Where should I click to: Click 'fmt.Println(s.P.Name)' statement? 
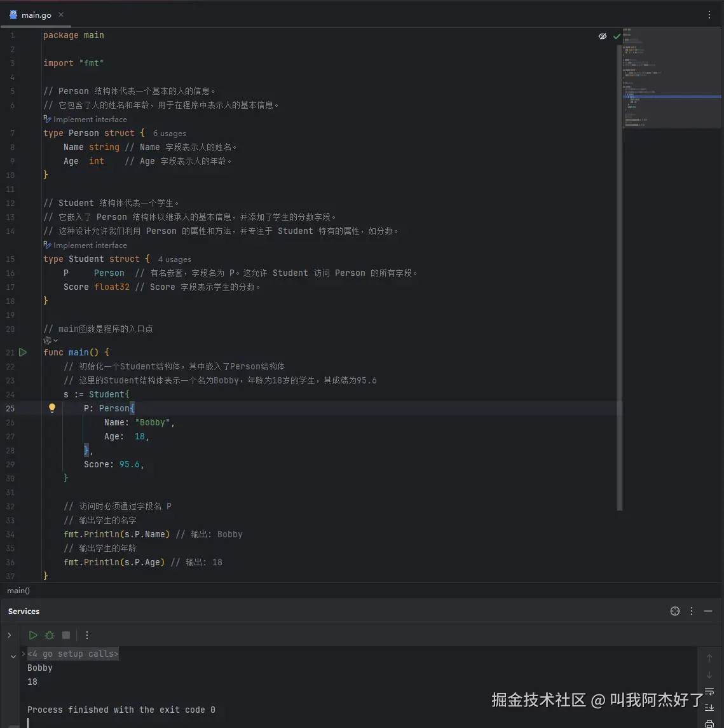pyautogui.click(x=116, y=534)
